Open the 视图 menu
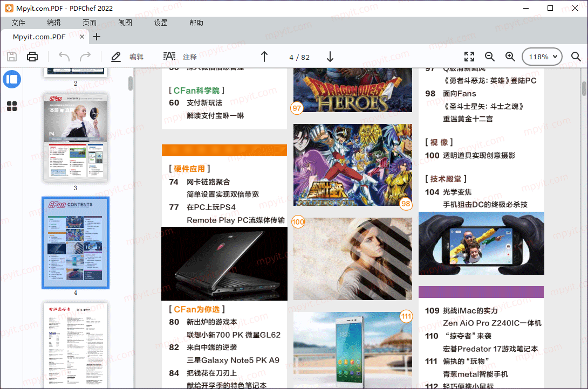Image resolution: width=588 pixels, height=389 pixels. (x=125, y=23)
